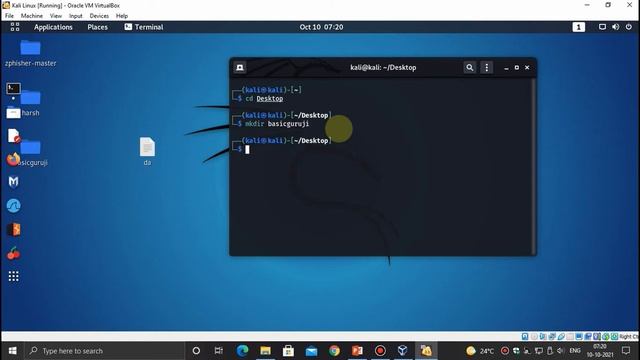640x360 pixels.
Task: Click the Windows 'Type here to search' box
Action: pos(105,351)
